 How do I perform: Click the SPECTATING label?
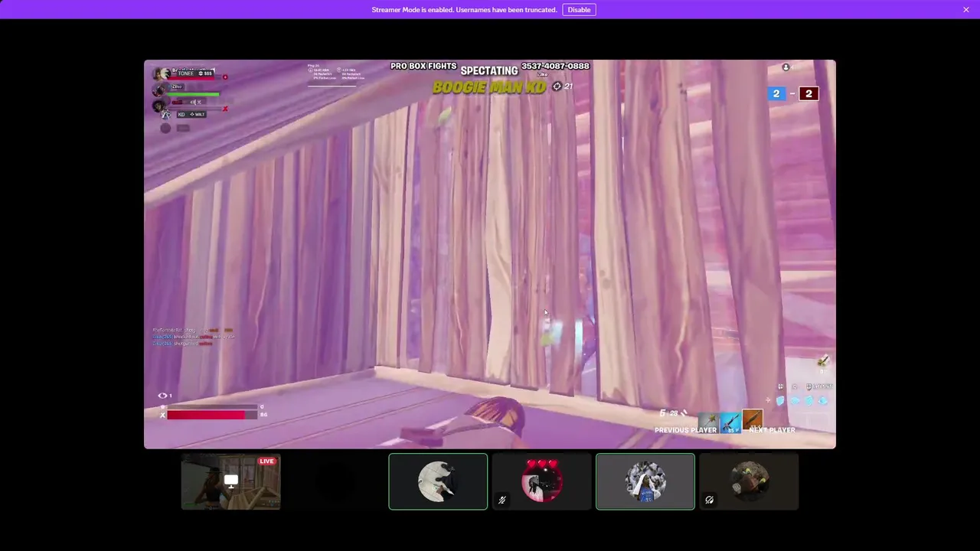click(489, 71)
